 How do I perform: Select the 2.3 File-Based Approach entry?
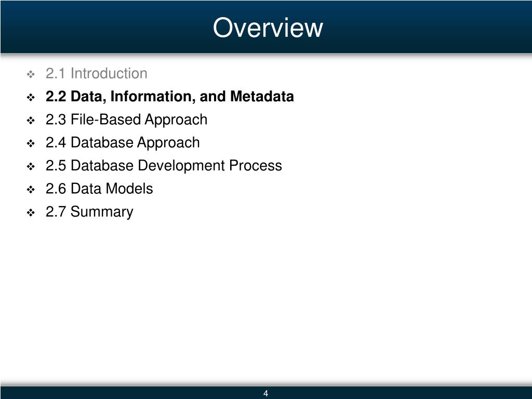(127, 120)
